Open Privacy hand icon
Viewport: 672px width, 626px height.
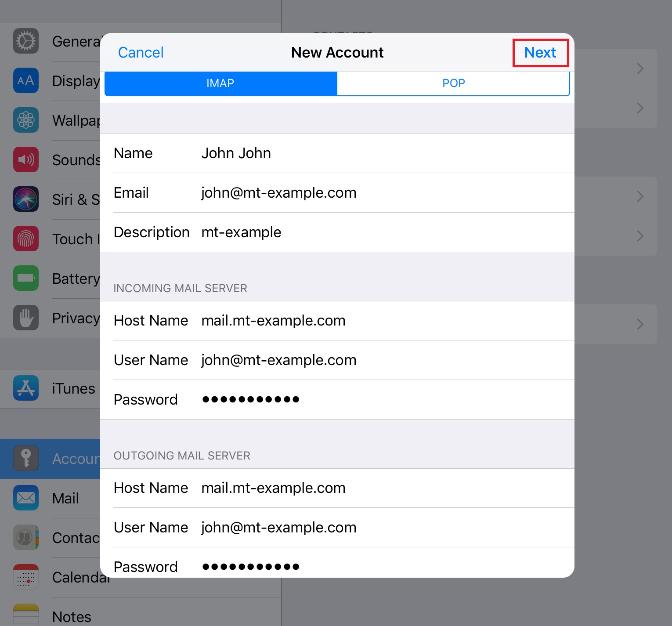point(26,318)
